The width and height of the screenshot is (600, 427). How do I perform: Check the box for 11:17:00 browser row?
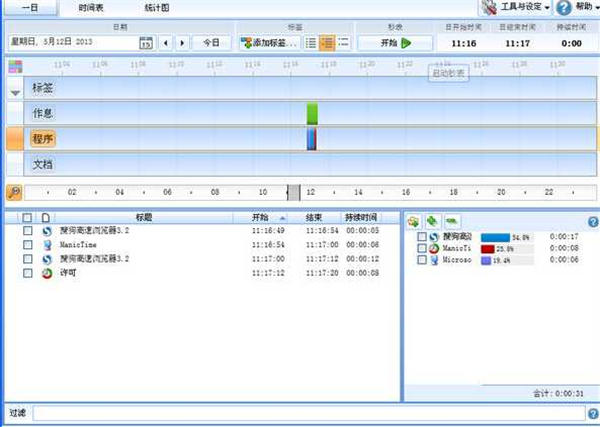28,259
